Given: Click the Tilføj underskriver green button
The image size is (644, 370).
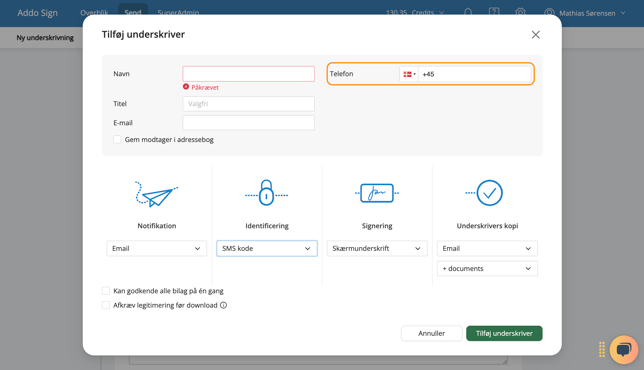Looking at the screenshot, I should pyautogui.click(x=504, y=333).
